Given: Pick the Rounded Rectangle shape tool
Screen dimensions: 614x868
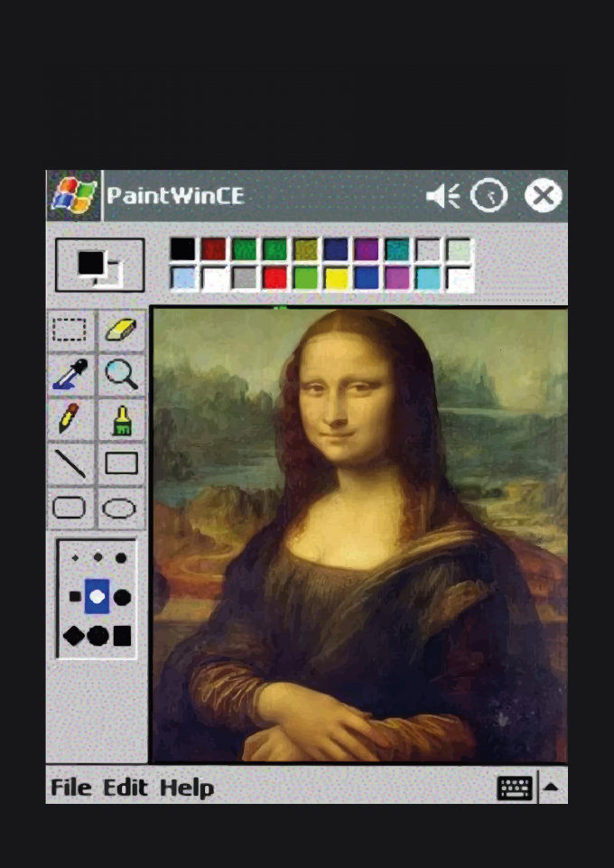Looking at the screenshot, I should pos(70,508).
